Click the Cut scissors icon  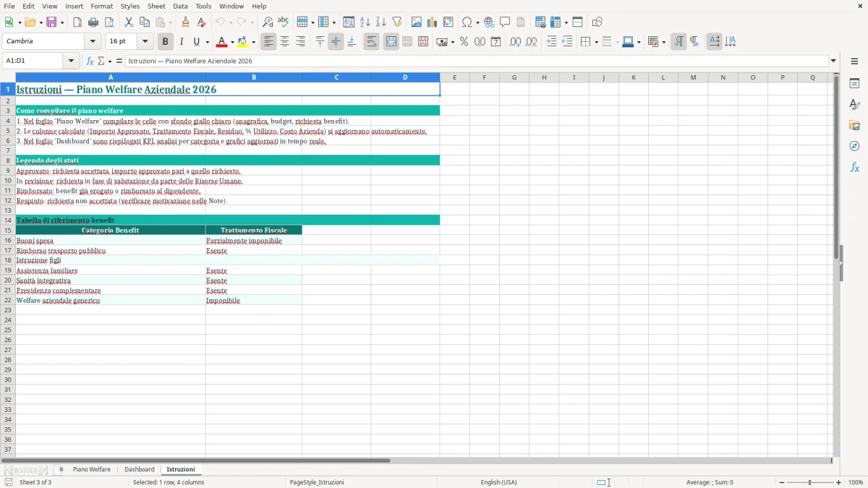[129, 22]
